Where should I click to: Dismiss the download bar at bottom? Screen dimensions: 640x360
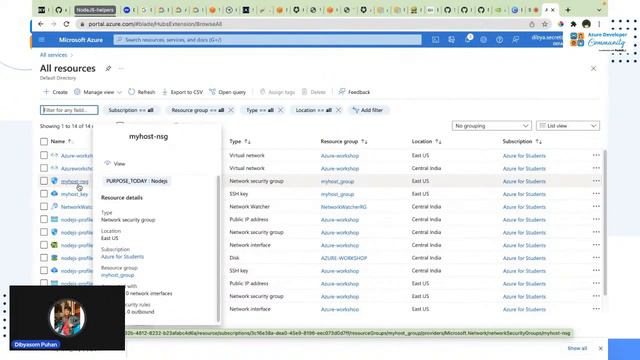click(600, 348)
